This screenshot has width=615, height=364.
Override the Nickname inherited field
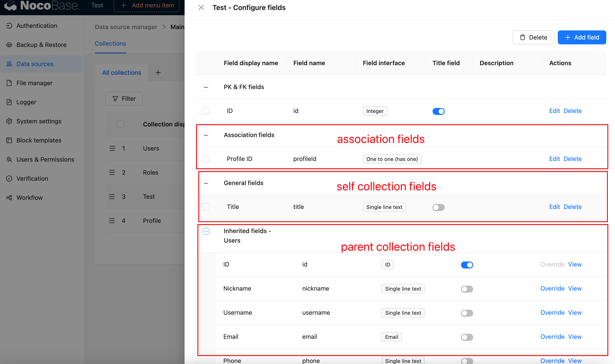(552, 289)
